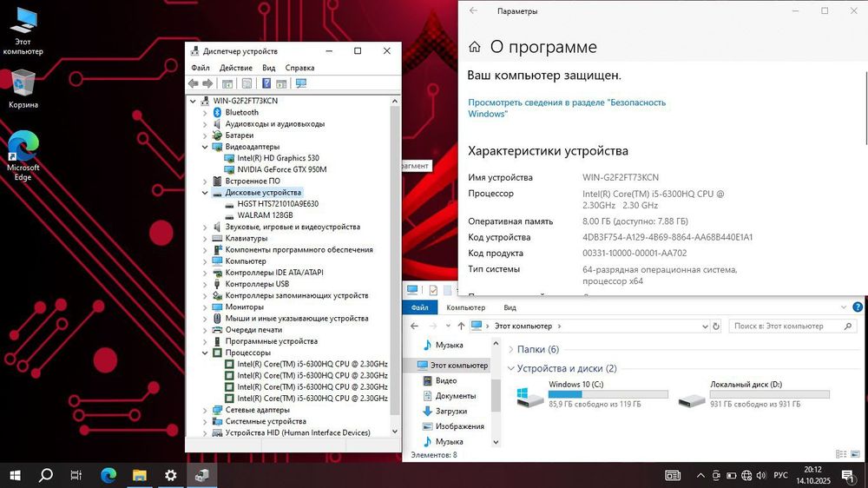Click the Forward arrow in Device Manager toolbar
This screenshot has width=868, height=488.
coord(207,83)
